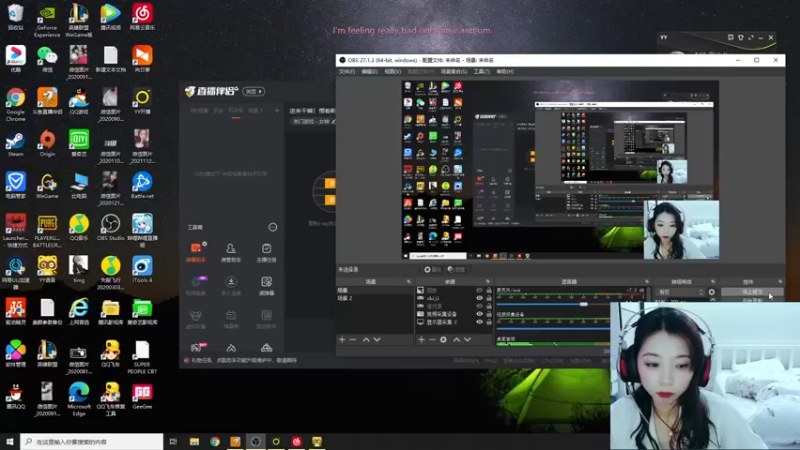This screenshot has width=800, height=450.
Task: Open 弹幕助手 tool in 直播伴侣 toolbox
Action: pos(196,252)
